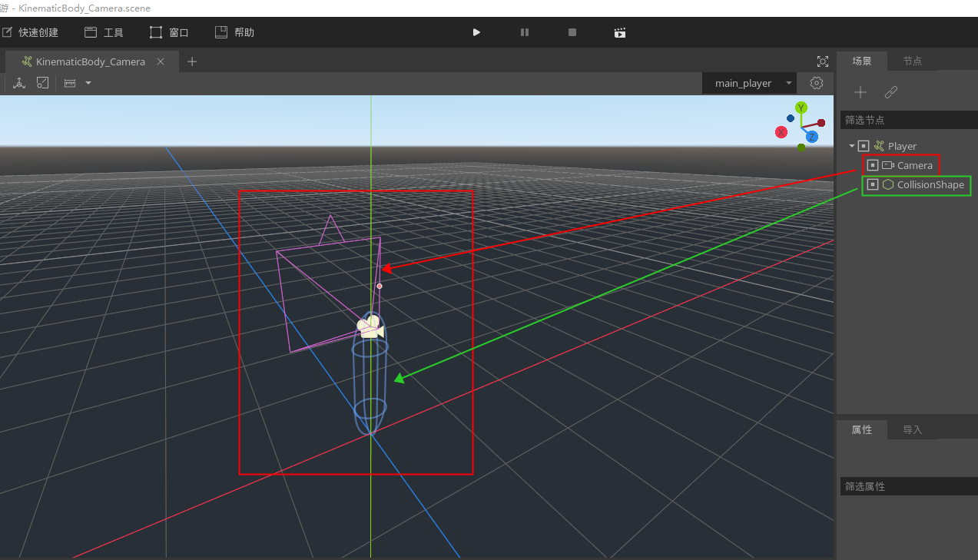Click the clapperboard play-scene icon
Screen dimensions: 978x560
(x=620, y=32)
